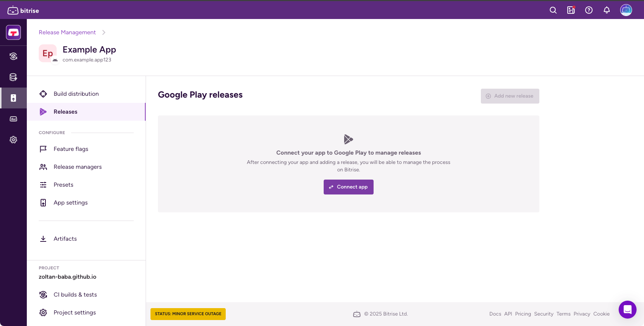This screenshot has height=326, width=644.
Task: Open Presets
Action: coord(86,185)
